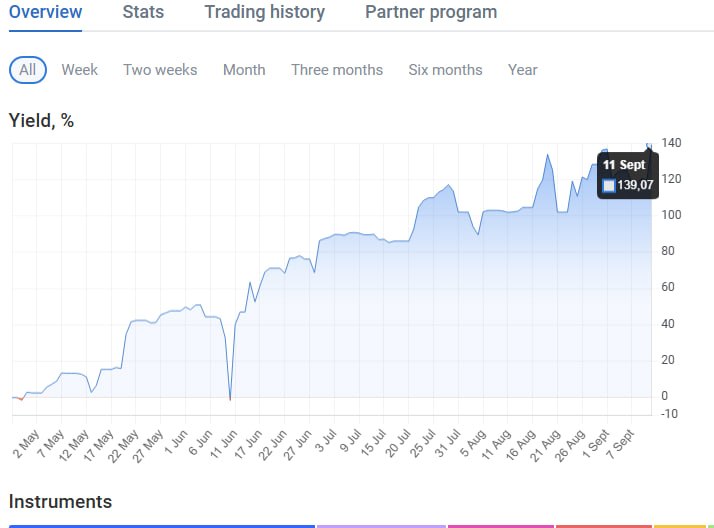The width and height of the screenshot is (714, 528).
Task: Click the 11 Jun dip on chart
Action: [x=230, y=399]
